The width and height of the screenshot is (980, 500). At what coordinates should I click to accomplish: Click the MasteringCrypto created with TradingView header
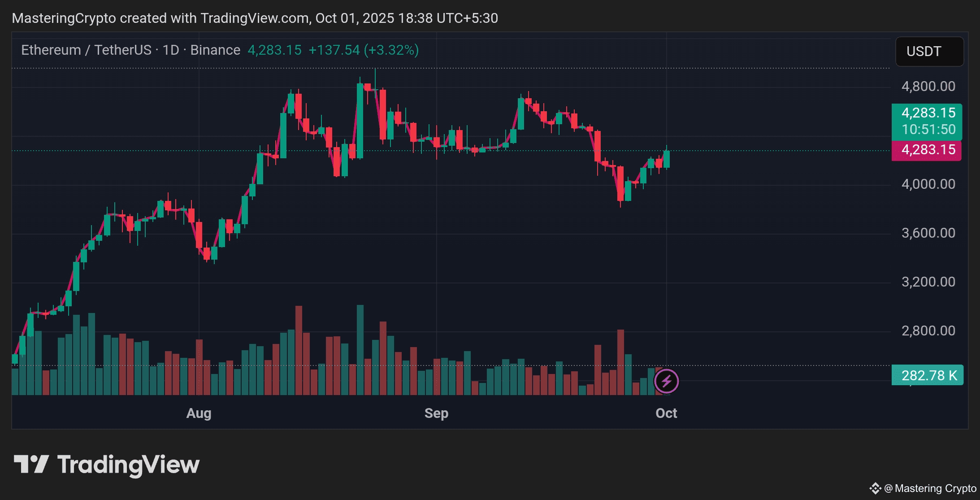coord(255,18)
